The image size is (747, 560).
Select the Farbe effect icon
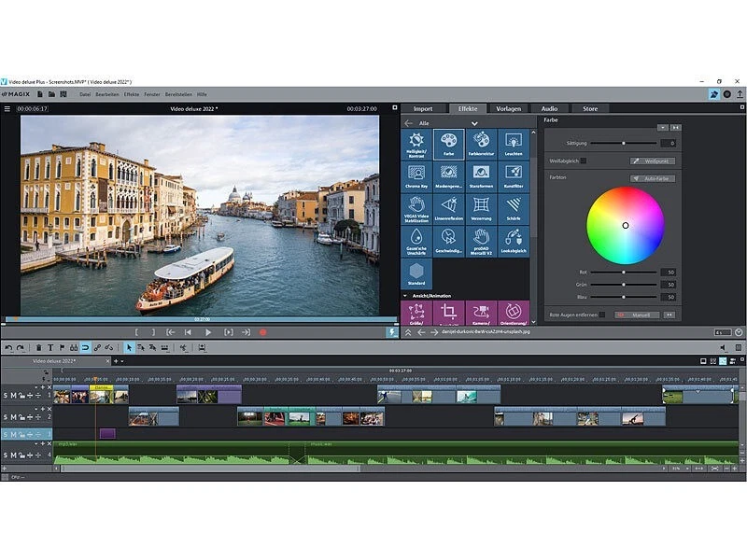click(x=447, y=144)
